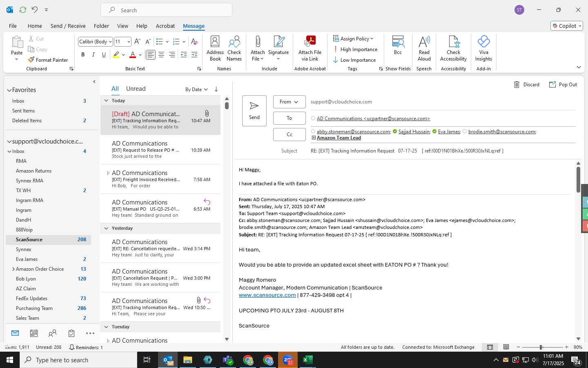Shrink the font size
This screenshot has width=588, height=368.
point(148,41)
